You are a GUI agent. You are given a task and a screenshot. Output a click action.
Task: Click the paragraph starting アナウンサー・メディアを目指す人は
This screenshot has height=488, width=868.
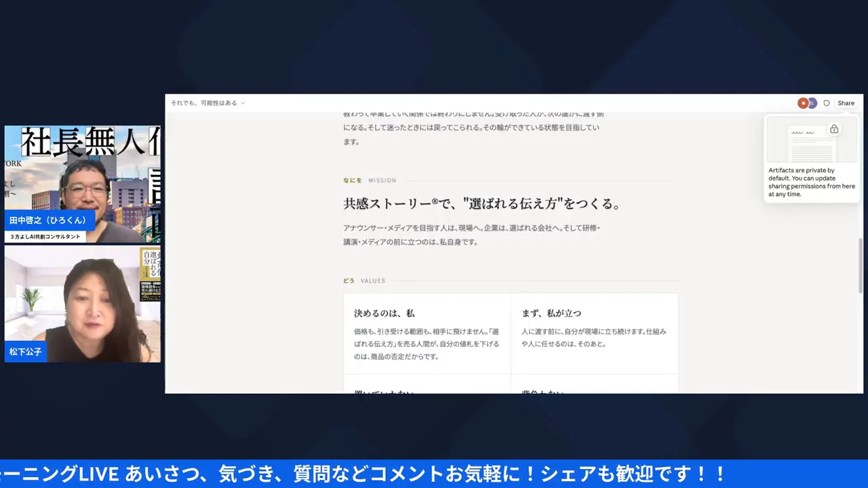tap(472, 235)
